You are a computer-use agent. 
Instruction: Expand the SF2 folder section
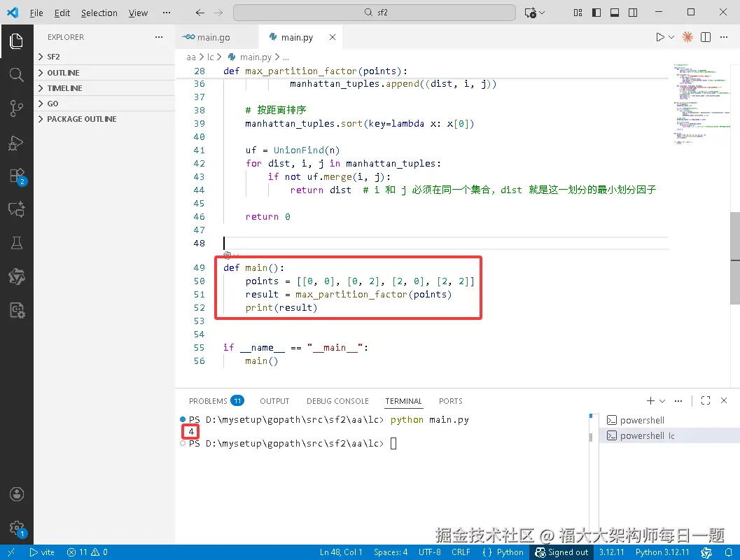point(104,57)
